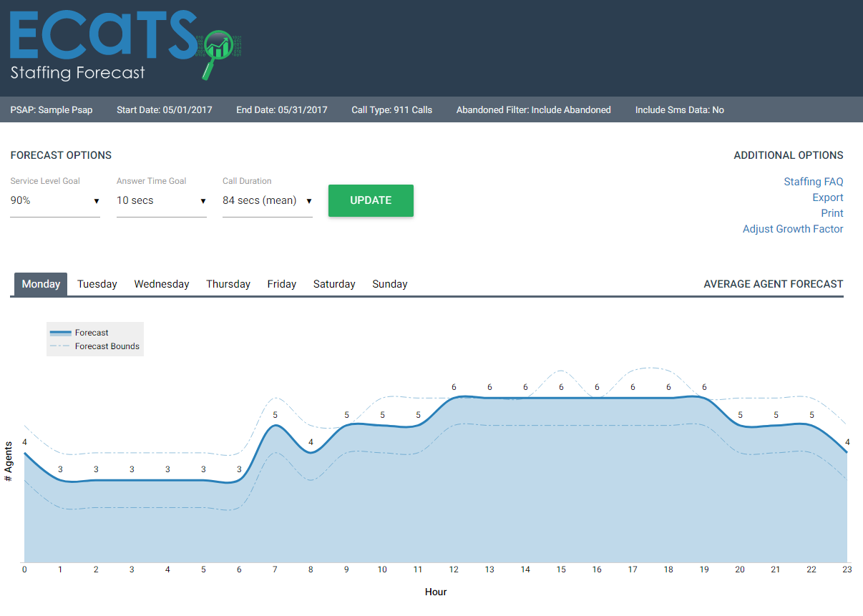Click the PSAP: Sample Psap header item
The width and height of the screenshot is (863, 616).
tap(51, 109)
